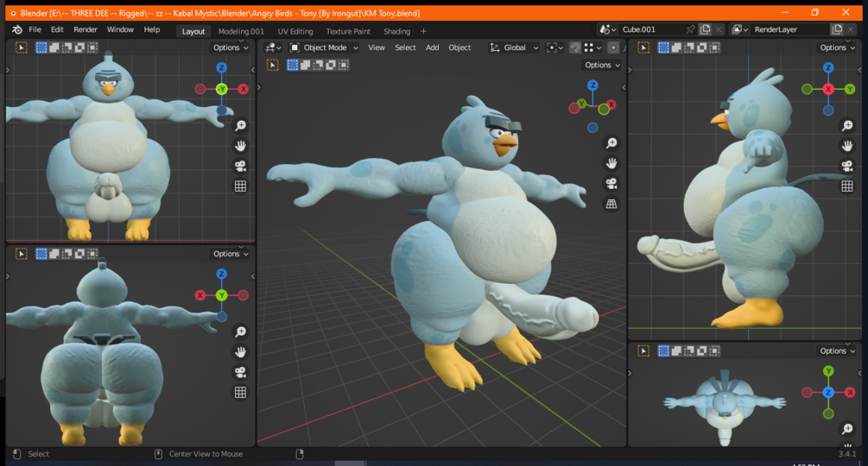Toggle orthographic grid icon in bottom-left viewport
Image resolution: width=868 pixels, height=466 pixels.
pyautogui.click(x=240, y=393)
